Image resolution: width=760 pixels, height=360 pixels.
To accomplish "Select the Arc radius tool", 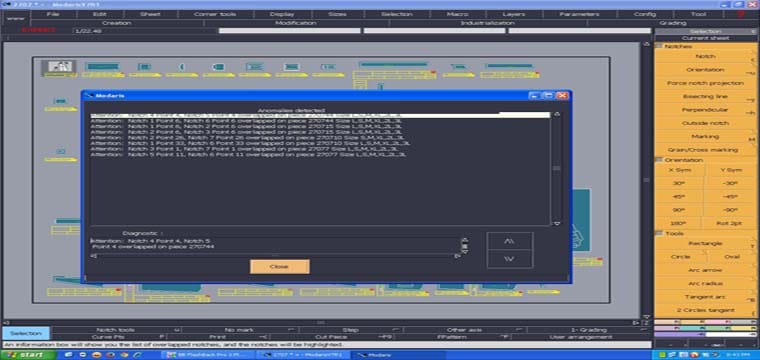I will click(x=705, y=283).
